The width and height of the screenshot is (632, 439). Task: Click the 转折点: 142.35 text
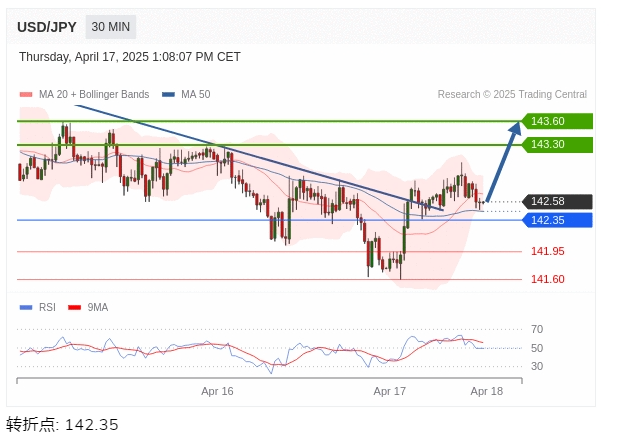[x=62, y=424]
